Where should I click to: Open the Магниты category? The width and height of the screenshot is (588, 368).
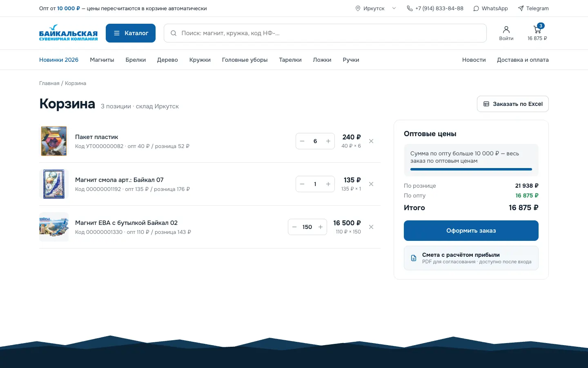pyautogui.click(x=102, y=60)
